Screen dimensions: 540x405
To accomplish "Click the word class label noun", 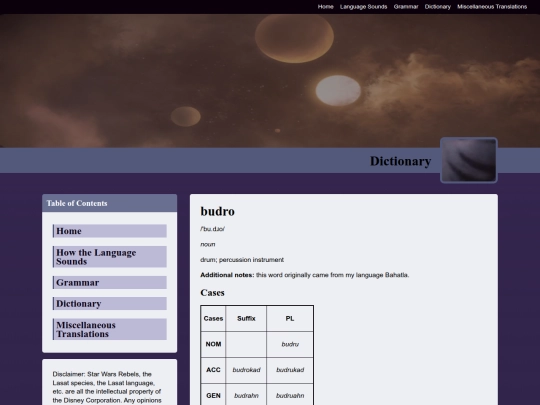I will click(x=208, y=244).
